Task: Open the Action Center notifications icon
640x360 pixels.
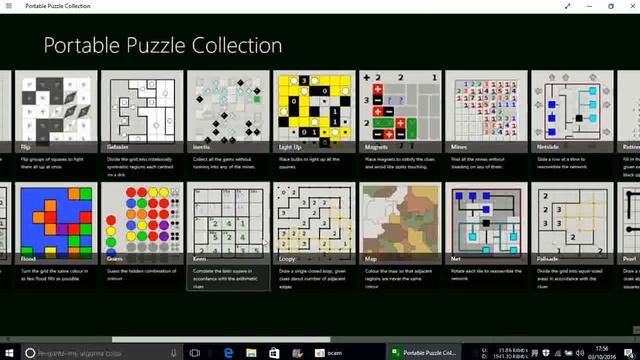Action: click(629, 353)
